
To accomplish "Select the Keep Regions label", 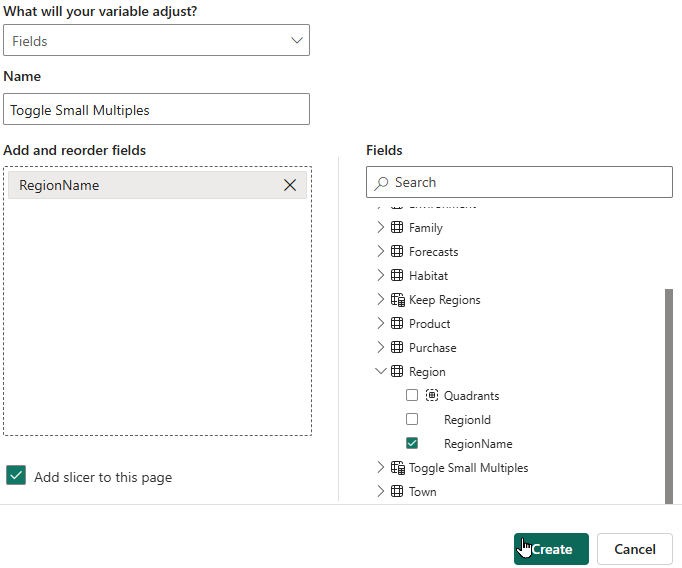I will 445,300.
